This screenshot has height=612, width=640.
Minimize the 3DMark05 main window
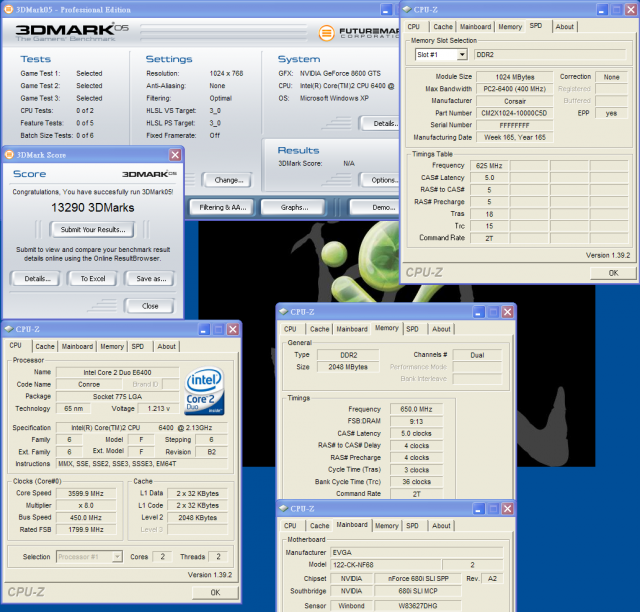386,10
